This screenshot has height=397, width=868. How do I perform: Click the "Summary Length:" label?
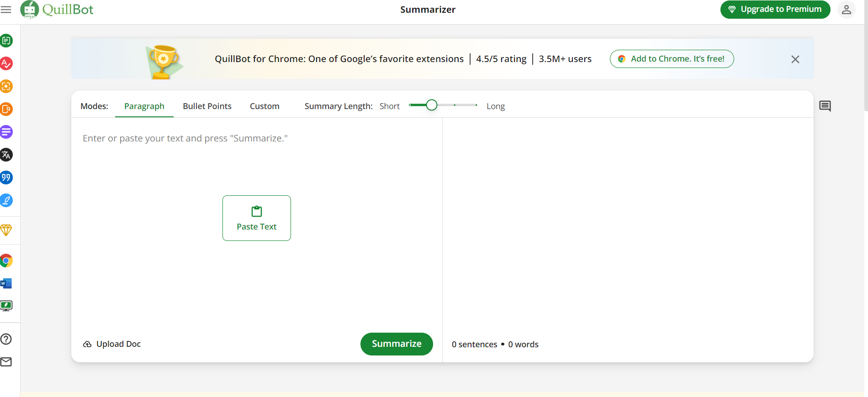(339, 106)
